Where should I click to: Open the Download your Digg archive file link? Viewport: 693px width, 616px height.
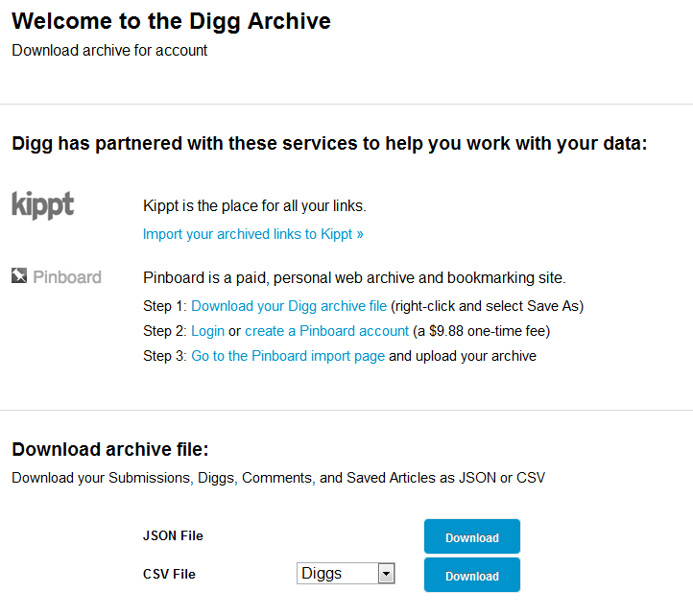tap(289, 306)
